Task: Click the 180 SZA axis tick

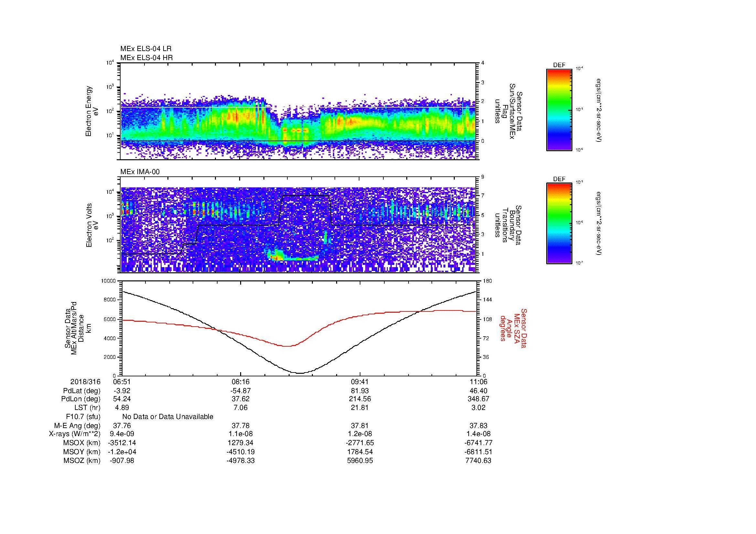Action: coord(488,281)
